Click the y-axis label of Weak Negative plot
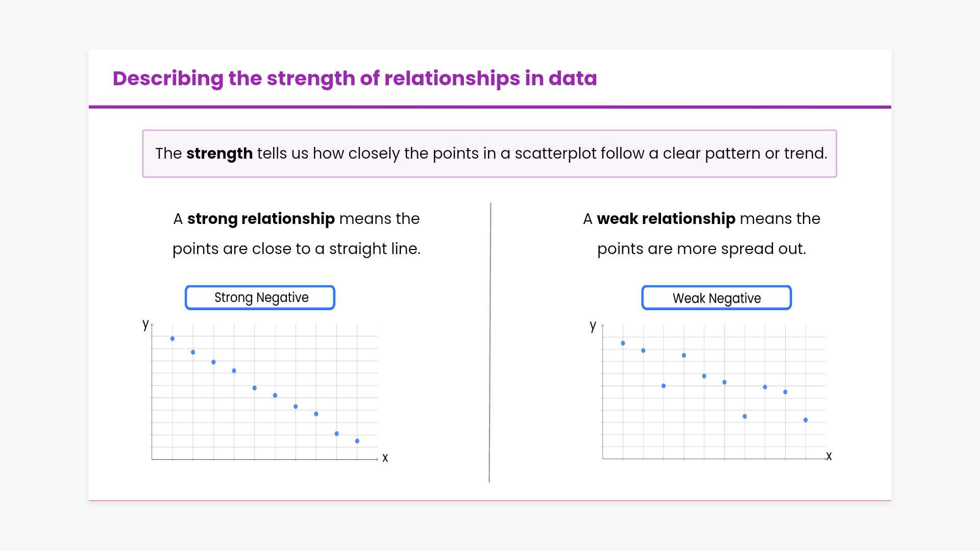 (x=593, y=325)
